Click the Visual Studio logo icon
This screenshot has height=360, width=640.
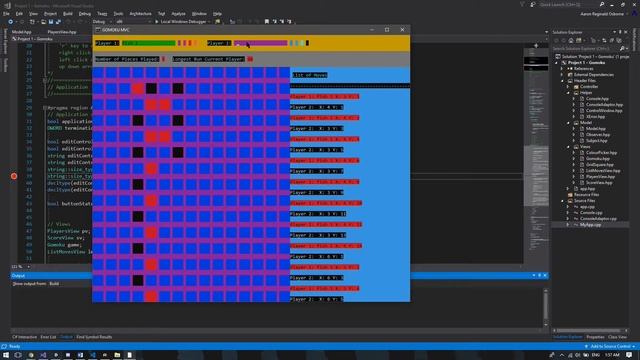pyautogui.click(x=7, y=5)
